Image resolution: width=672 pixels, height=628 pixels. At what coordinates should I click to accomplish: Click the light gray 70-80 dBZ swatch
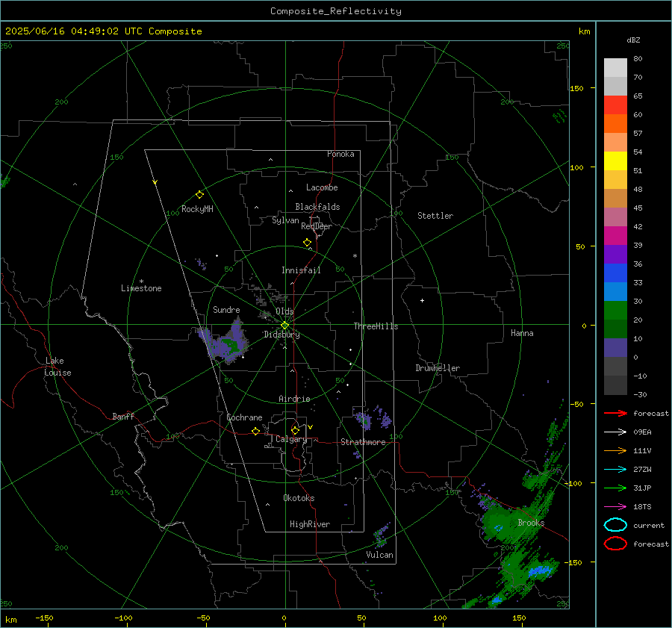(x=615, y=68)
